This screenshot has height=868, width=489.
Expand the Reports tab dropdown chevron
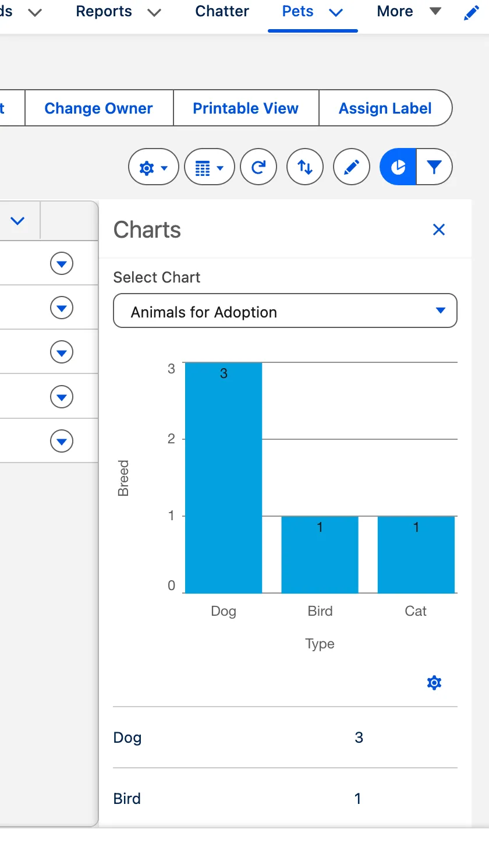[154, 13]
